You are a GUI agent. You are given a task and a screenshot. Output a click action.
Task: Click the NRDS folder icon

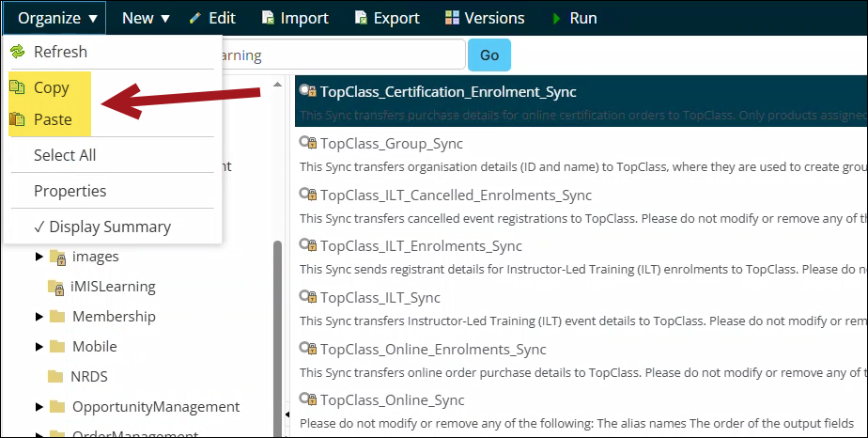[55, 377]
